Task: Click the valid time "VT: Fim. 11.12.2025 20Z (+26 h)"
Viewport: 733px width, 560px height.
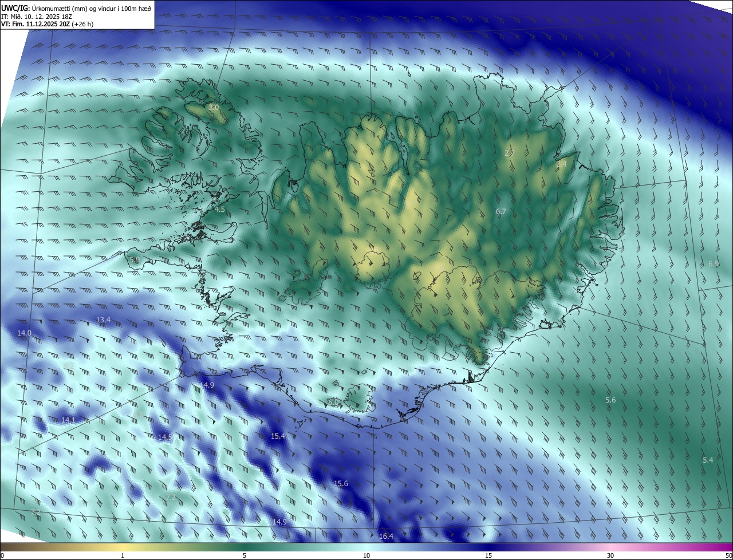Action: click(x=47, y=25)
